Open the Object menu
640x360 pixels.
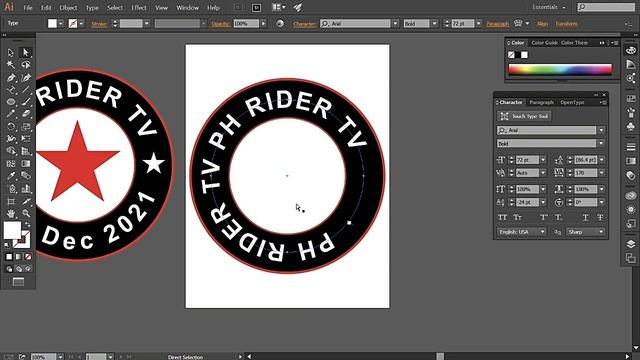pyautogui.click(x=68, y=7)
